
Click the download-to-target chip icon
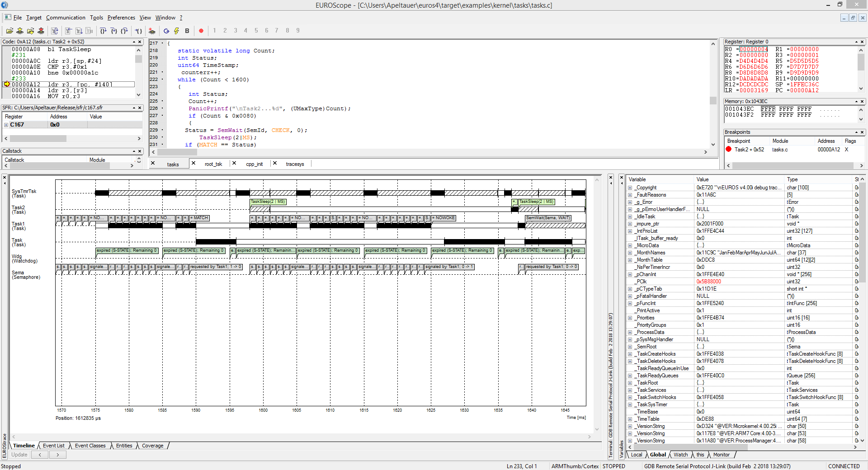point(20,31)
